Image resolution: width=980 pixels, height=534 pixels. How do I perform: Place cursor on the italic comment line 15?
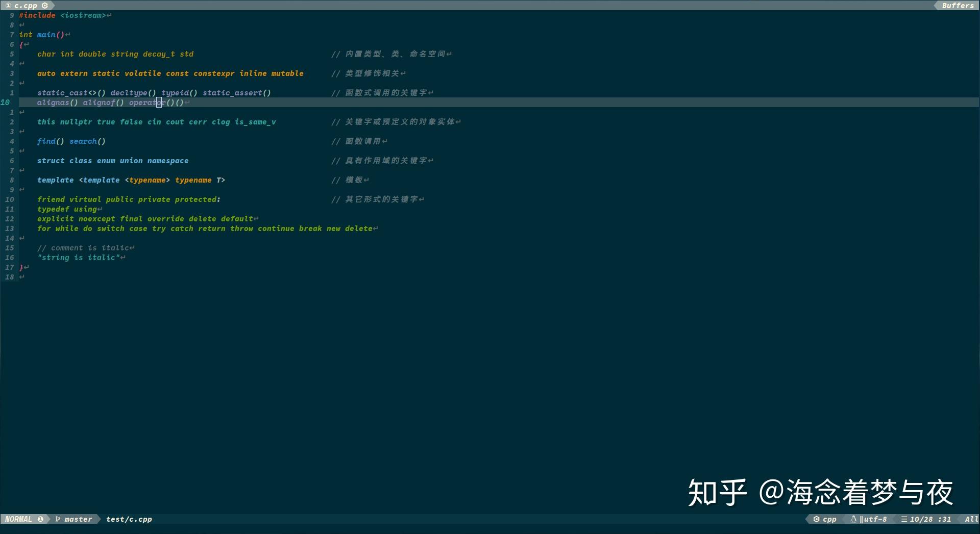(84, 247)
